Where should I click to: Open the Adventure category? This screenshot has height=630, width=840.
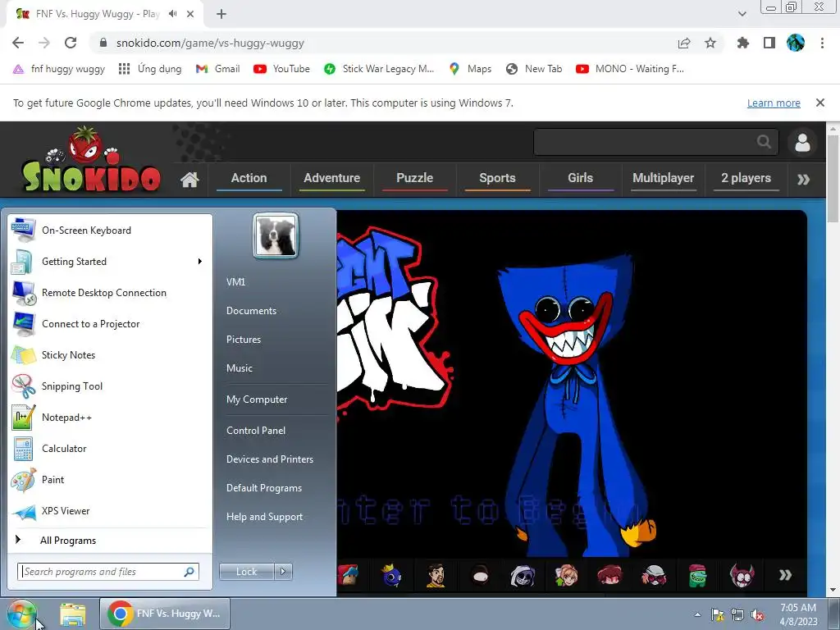pyautogui.click(x=331, y=178)
